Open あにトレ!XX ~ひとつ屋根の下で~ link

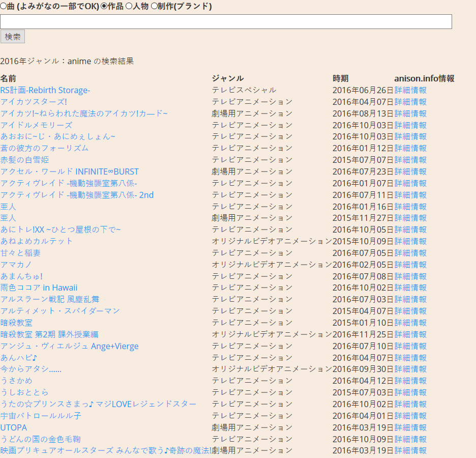[x=61, y=230]
